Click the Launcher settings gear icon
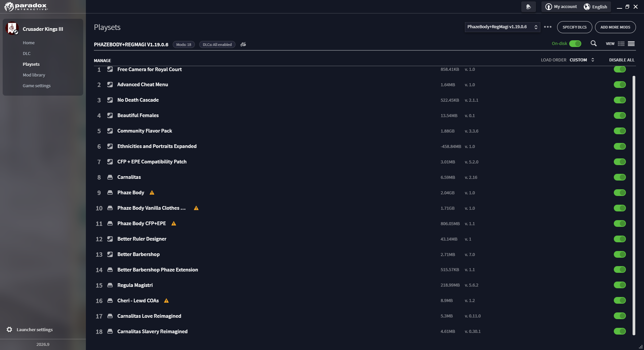This screenshot has height=350, width=644. pyautogui.click(x=9, y=330)
